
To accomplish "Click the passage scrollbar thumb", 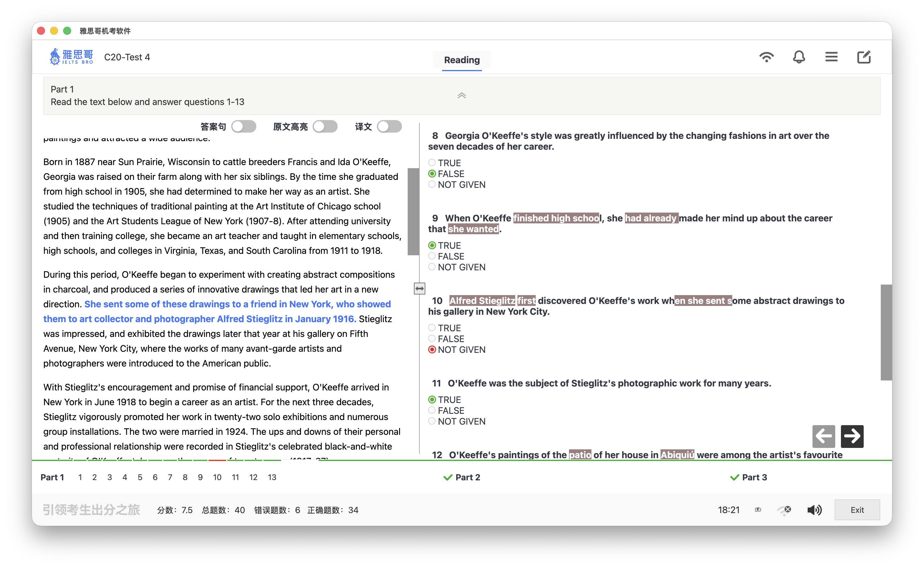I will tap(413, 211).
